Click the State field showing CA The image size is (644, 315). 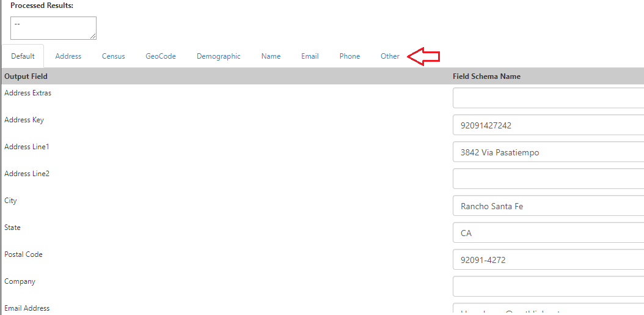[x=547, y=233]
